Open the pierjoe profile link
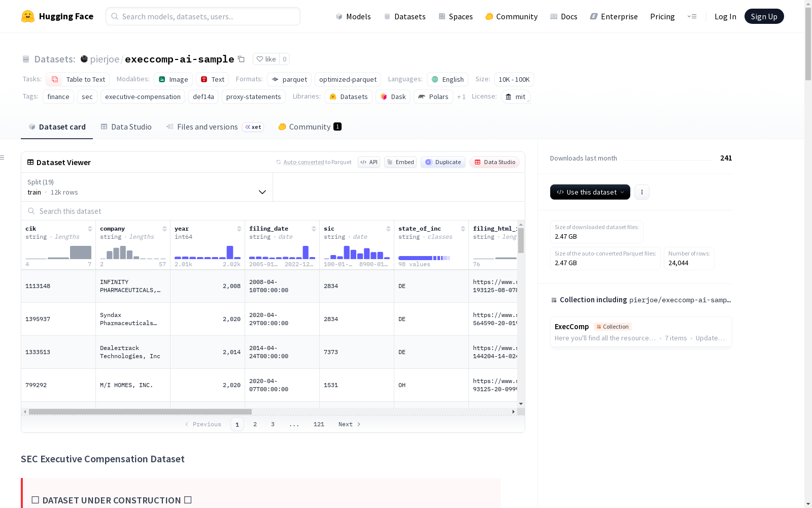The image size is (812, 508). click(105, 59)
